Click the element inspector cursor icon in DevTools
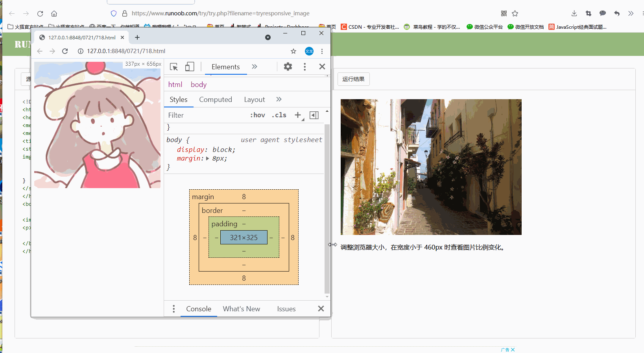 (174, 67)
